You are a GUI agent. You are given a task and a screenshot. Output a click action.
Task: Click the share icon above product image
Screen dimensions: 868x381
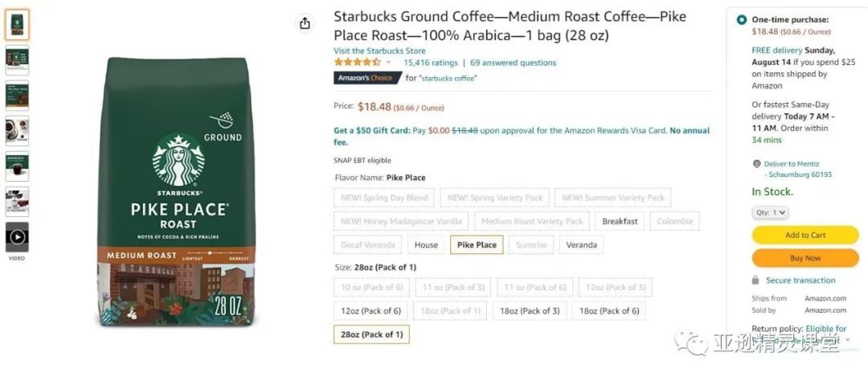305,24
